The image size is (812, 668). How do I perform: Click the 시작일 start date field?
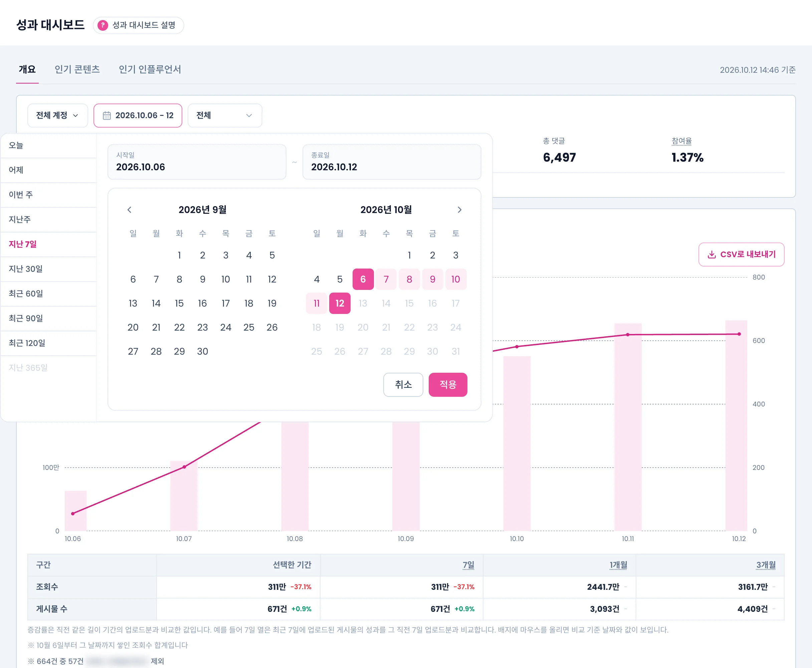click(197, 162)
